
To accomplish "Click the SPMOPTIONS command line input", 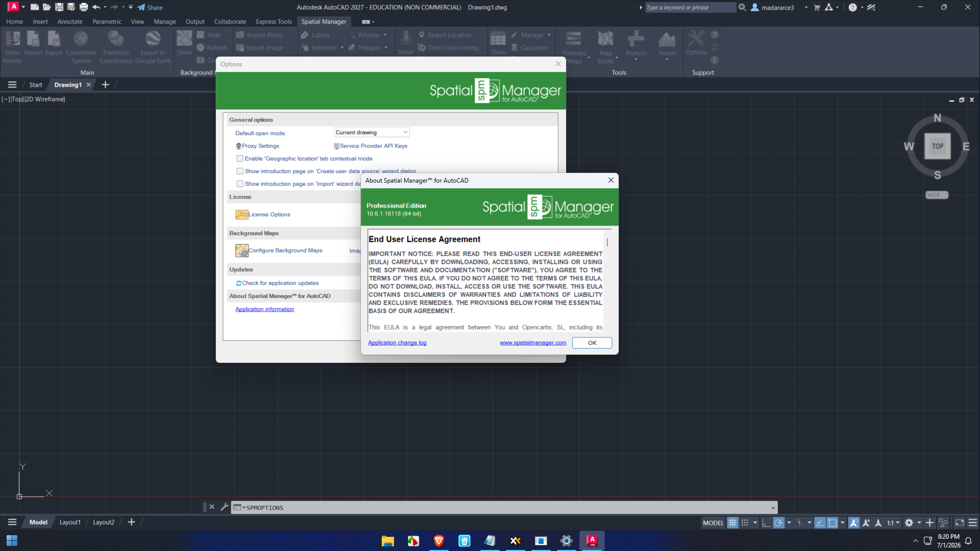I will [x=505, y=508].
